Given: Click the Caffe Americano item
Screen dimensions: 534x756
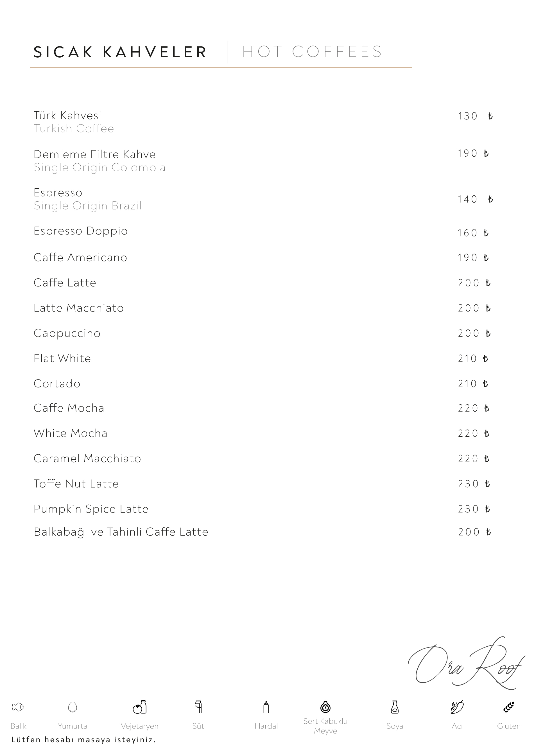Looking at the screenshot, I should [80, 258].
